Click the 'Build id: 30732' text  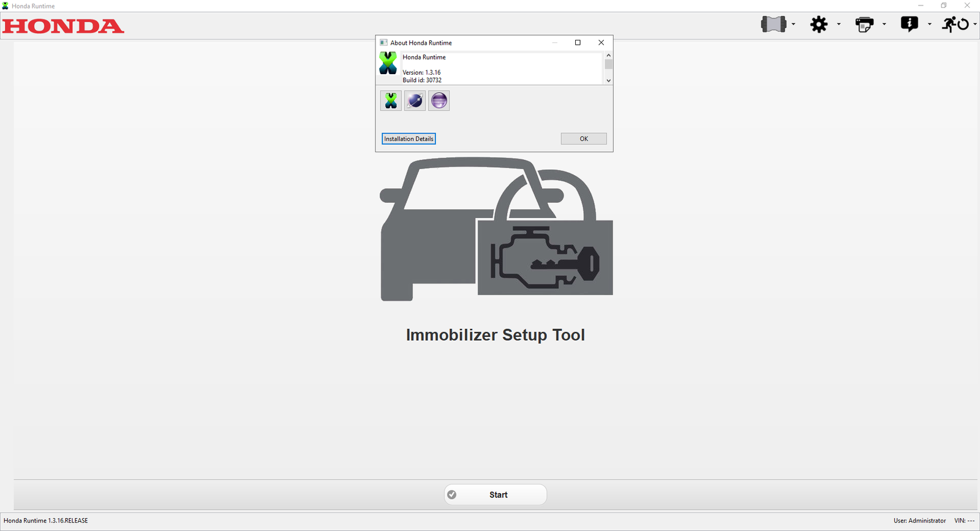tap(422, 80)
